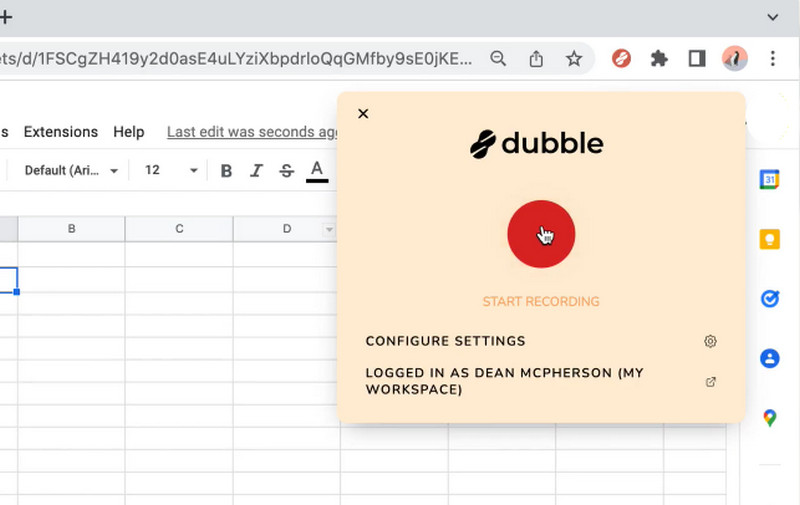Open the Extensions menu in Sheets
This screenshot has height=505, width=800.
tap(61, 132)
